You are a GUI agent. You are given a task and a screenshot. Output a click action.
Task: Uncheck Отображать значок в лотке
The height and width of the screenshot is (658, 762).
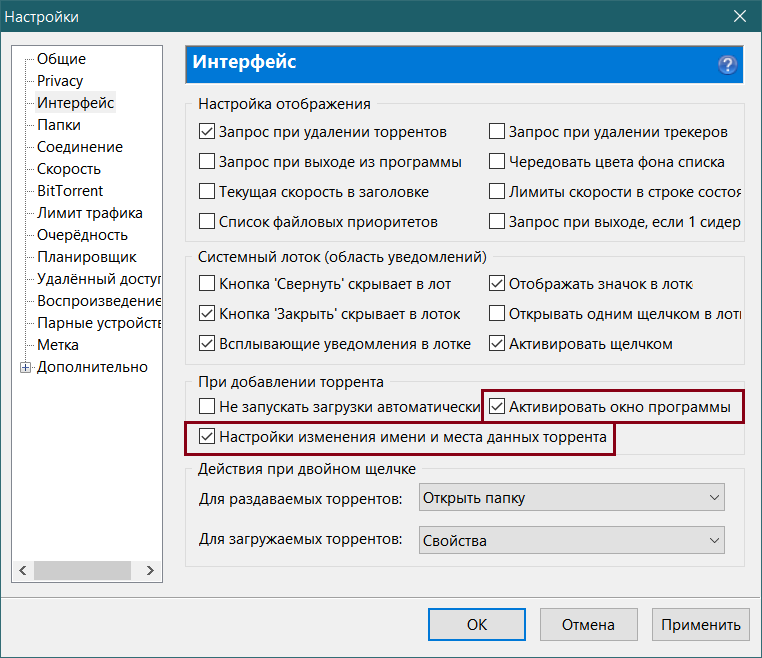tap(497, 283)
